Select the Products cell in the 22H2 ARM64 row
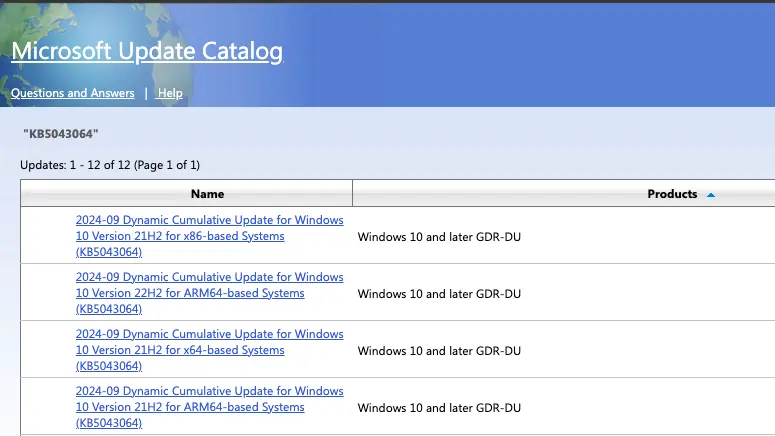The width and height of the screenshot is (775, 436). [439, 294]
